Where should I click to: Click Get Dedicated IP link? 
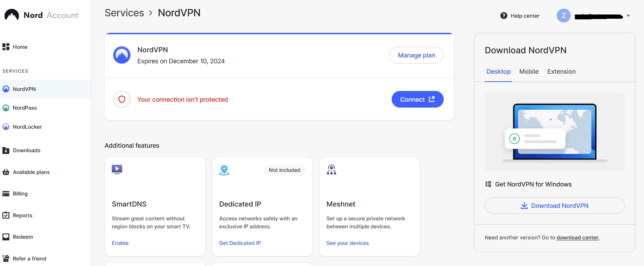coord(240,243)
